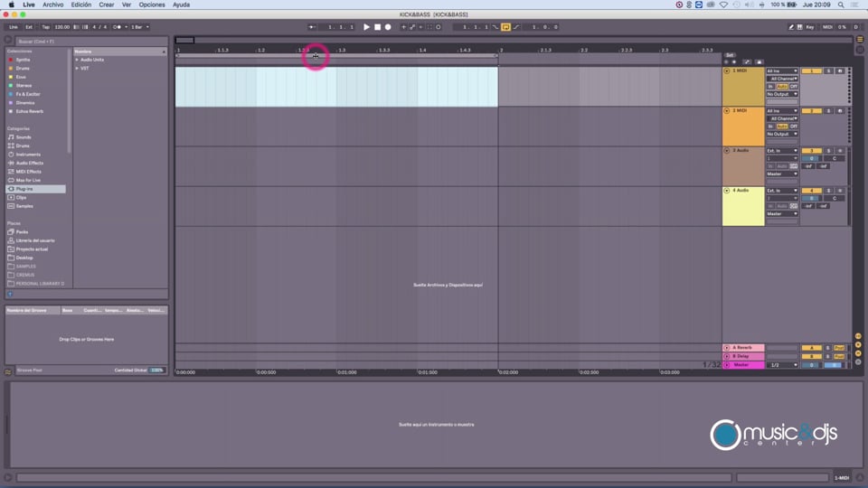Open the 1 Bar quantization menu
The height and width of the screenshot is (488, 868).
tap(139, 26)
